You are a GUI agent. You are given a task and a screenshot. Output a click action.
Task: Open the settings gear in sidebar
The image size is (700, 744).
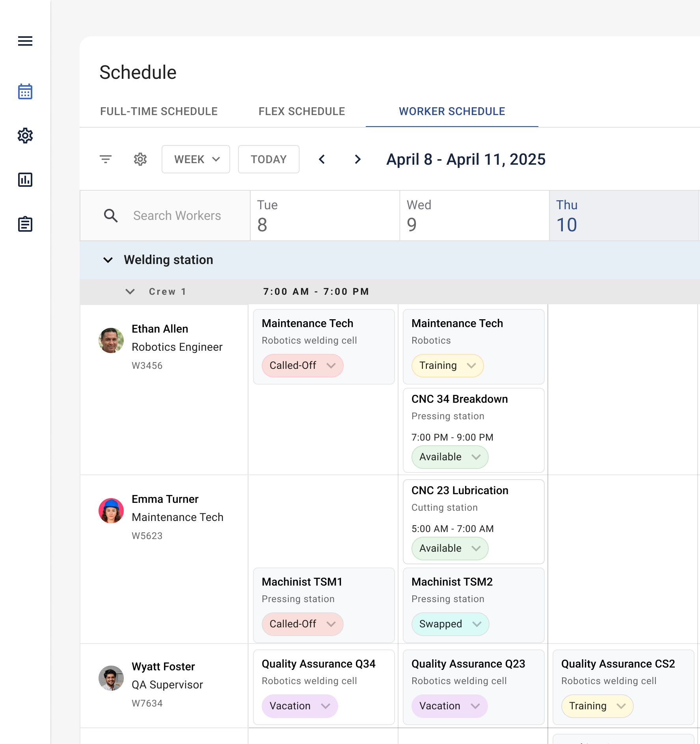pyautogui.click(x=25, y=136)
